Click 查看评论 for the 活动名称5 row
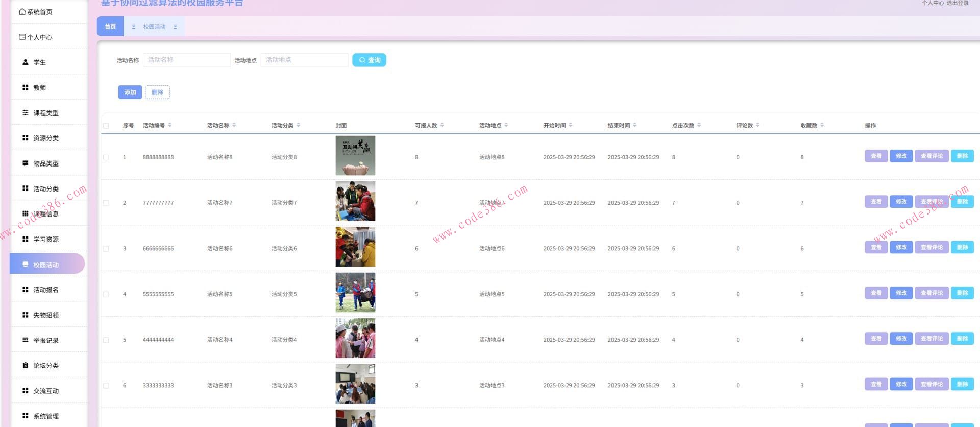The width and height of the screenshot is (980, 427). click(x=932, y=293)
